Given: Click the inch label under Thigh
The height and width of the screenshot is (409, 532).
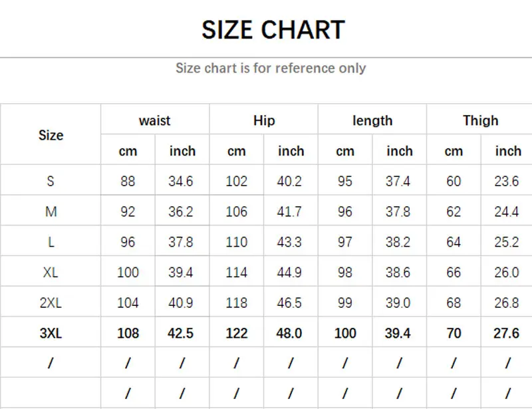Looking at the screenshot, I should pyautogui.click(x=508, y=150).
